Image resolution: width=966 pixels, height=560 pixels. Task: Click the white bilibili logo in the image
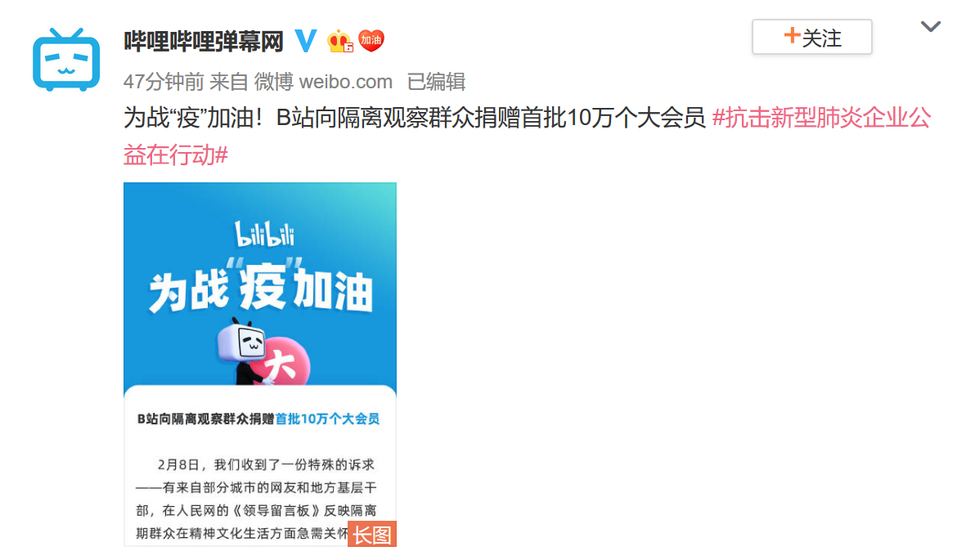coord(265,234)
